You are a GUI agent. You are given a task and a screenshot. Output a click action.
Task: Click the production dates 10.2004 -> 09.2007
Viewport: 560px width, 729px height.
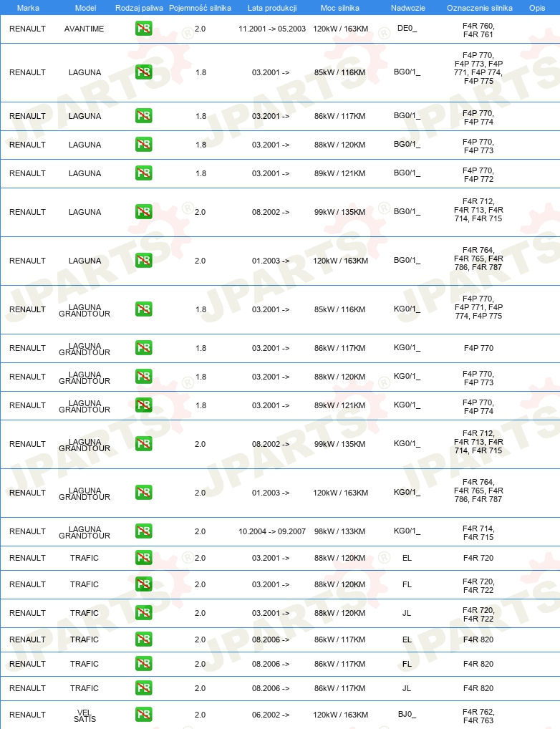pyautogui.click(x=272, y=531)
